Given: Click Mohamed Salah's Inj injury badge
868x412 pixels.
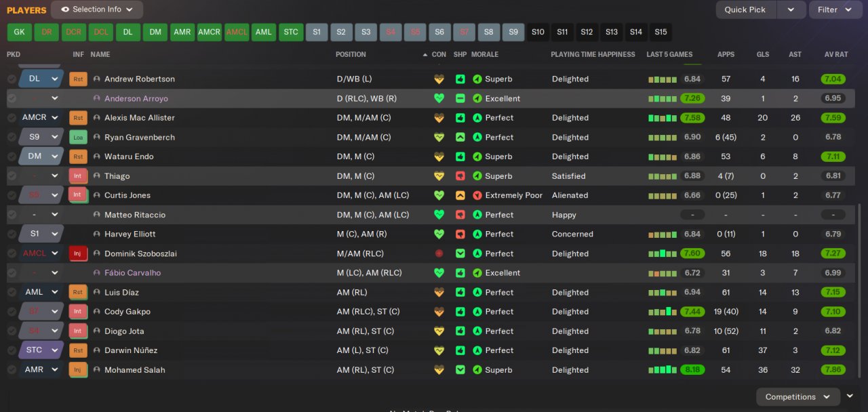Looking at the screenshot, I should [78, 371].
